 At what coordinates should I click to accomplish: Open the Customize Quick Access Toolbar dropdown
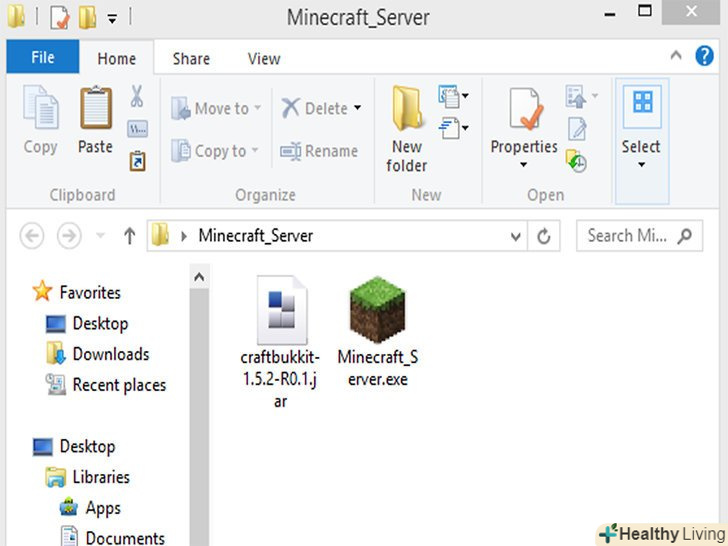[112, 18]
